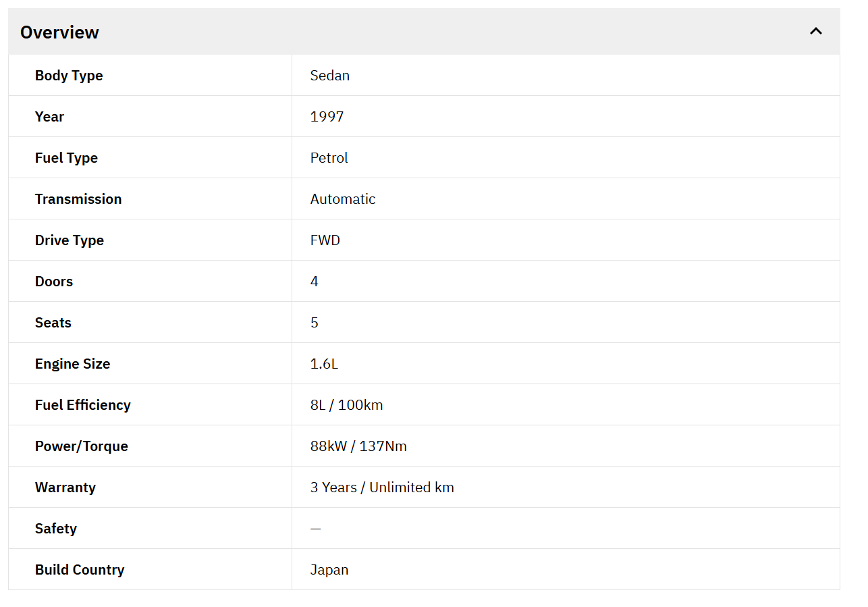Select the 8L / 100km value
This screenshot has height=607, width=868.
346,405
